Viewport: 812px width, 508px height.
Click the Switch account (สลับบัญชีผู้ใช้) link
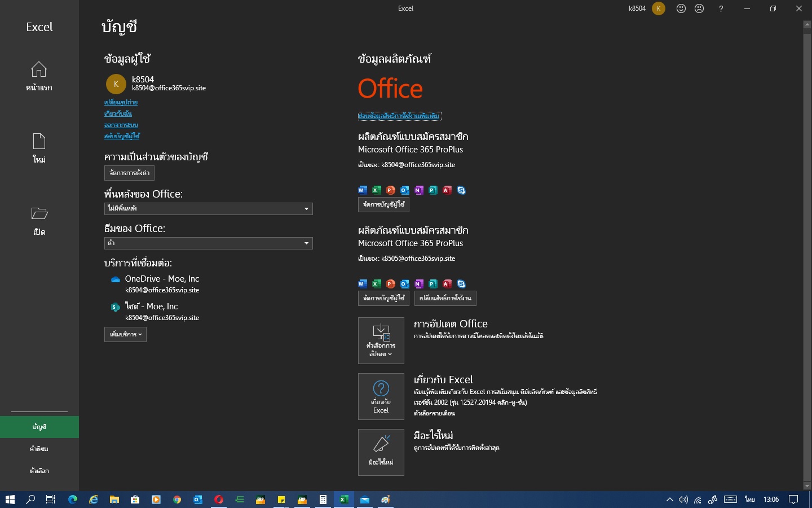coord(122,137)
